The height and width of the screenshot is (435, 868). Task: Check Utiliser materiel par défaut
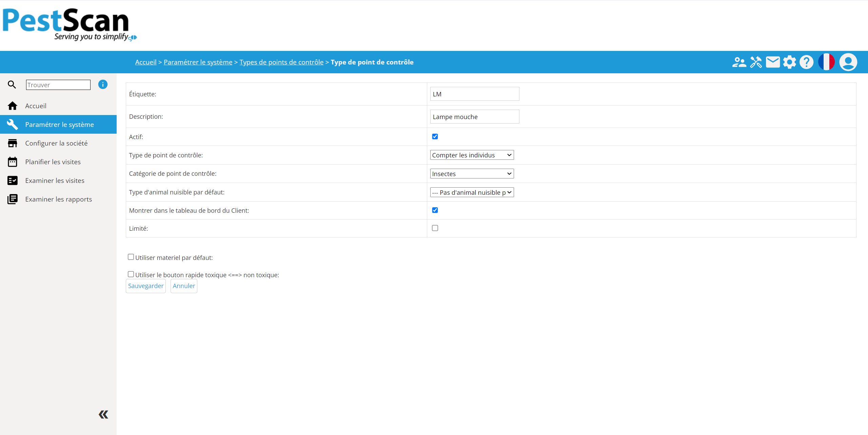click(x=131, y=257)
